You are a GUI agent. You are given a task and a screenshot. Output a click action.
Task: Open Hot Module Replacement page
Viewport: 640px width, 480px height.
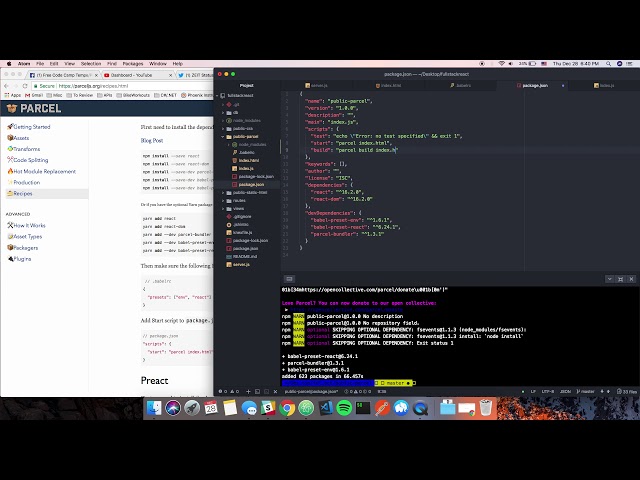(x=42, y=171)
